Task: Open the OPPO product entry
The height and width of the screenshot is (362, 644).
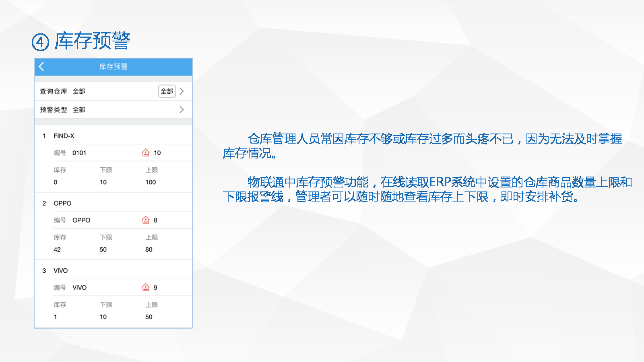Action: point(62,203)
